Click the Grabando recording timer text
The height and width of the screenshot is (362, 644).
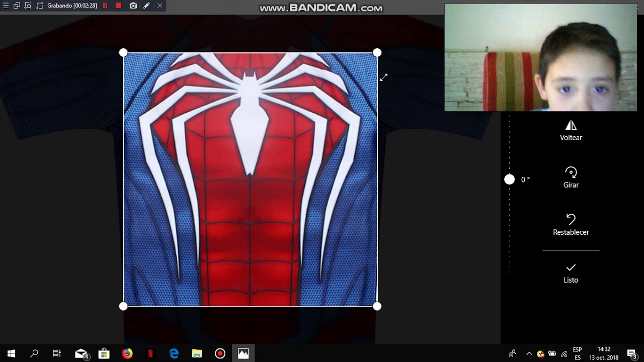[72, 6]
